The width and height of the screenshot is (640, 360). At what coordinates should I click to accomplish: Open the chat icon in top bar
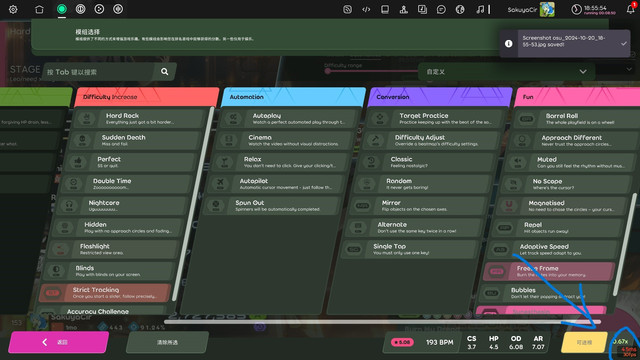pyautogui.click(x=441, y=9)
